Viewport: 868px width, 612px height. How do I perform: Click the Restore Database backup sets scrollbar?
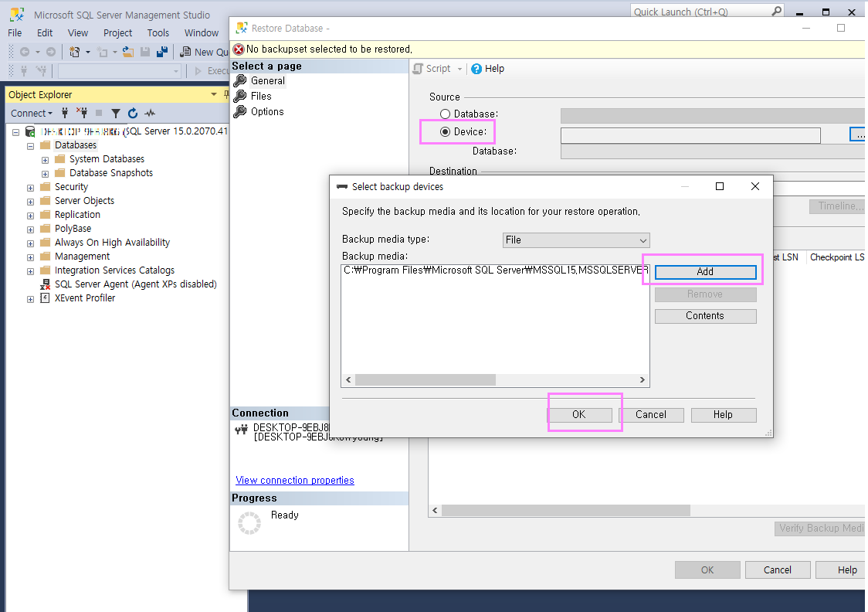(x=566, y=510)
